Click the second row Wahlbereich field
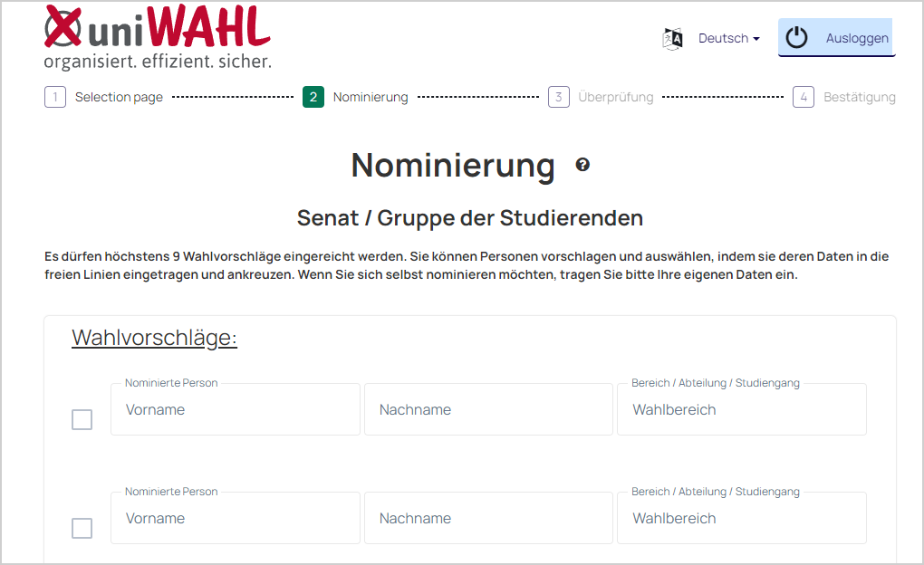The image size is (924, 565). 742,518
